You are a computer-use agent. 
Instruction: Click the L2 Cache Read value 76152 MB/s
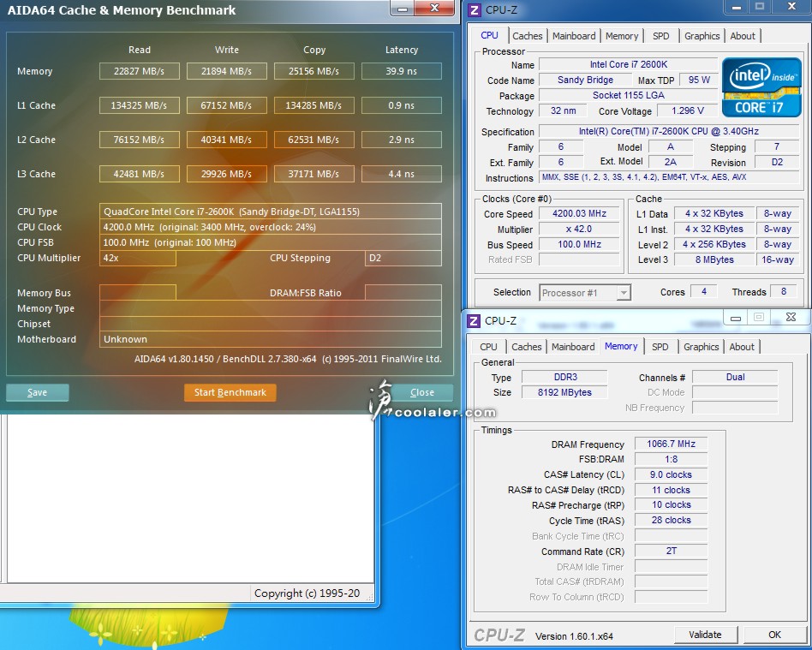click(x=140, y=140)
